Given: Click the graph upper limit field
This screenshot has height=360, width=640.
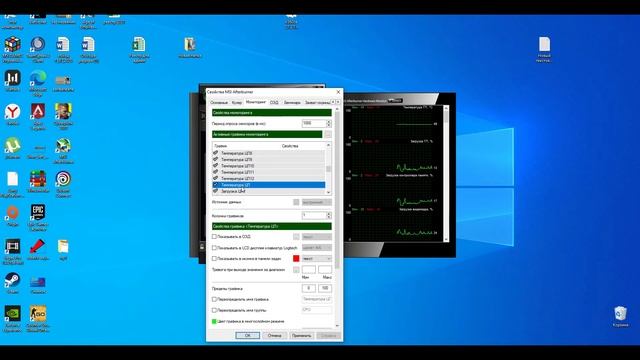Looking at the screenshot, I should [x=325, y=288].
